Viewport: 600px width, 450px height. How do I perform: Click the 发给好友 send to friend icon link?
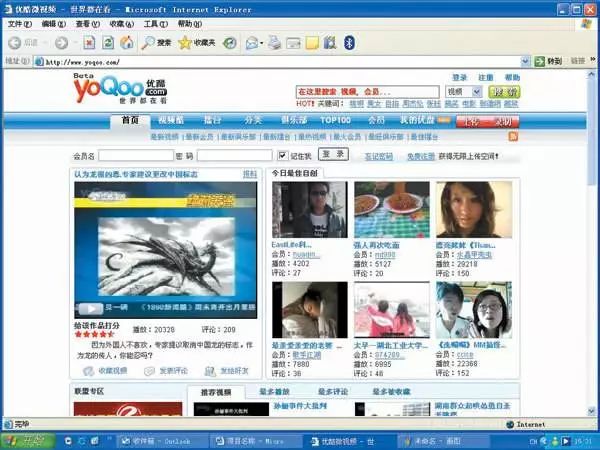coord(226,371)
